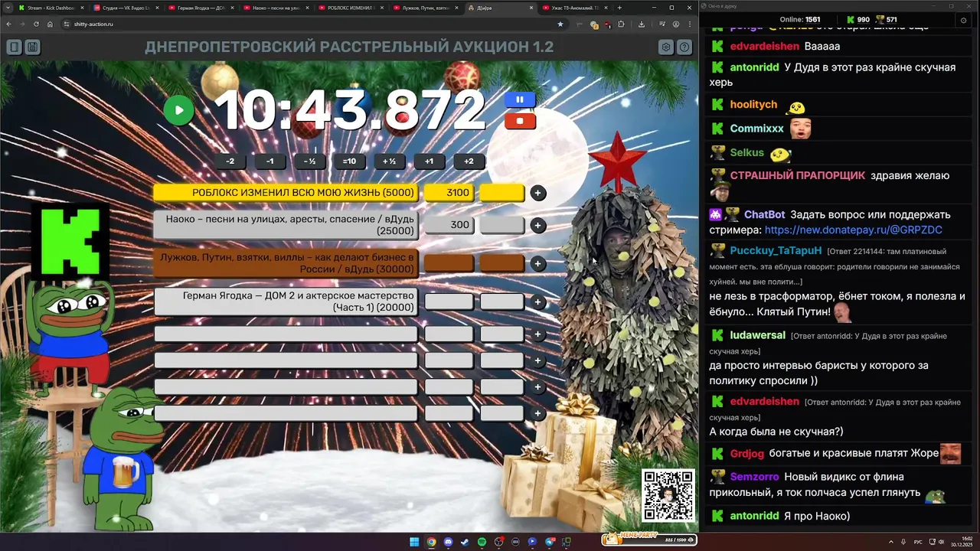Go to browser home page

tap(51, 24)
